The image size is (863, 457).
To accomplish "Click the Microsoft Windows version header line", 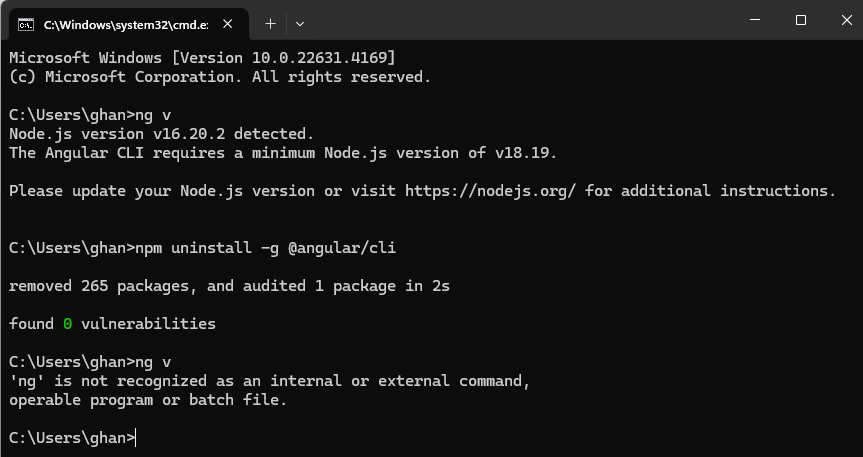I will [202, 58].
